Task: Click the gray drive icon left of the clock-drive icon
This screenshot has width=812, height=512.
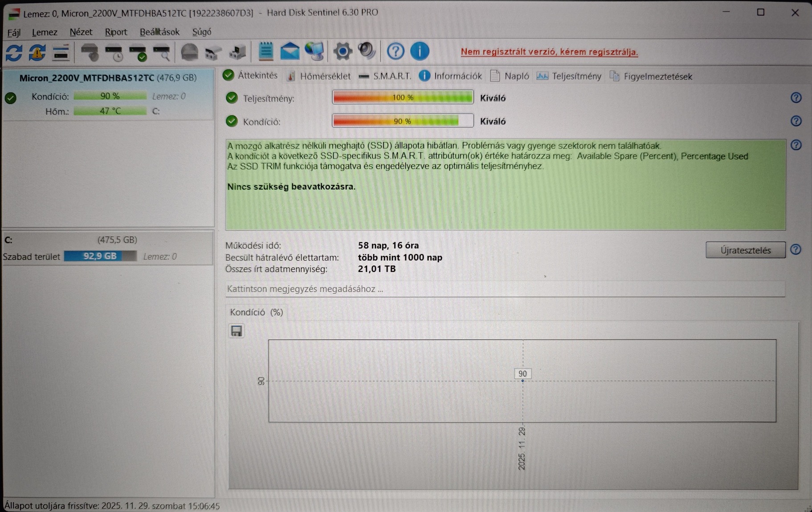Action: 90,53
